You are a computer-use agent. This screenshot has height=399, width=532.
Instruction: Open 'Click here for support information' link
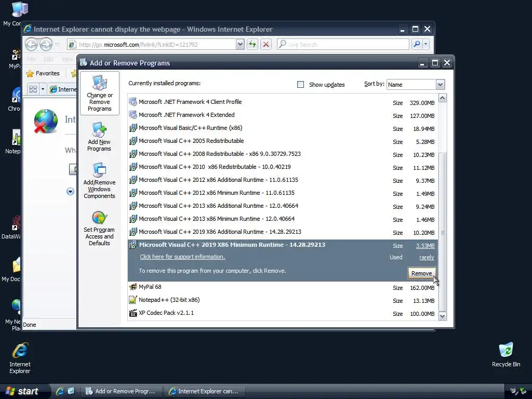click(182, 257)
